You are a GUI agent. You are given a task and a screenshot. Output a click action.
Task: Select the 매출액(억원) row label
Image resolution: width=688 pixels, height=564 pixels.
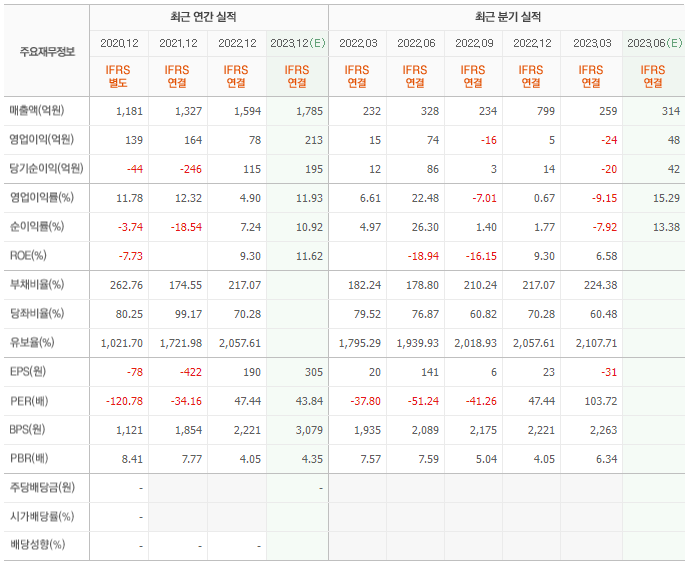tap(37, 111)
